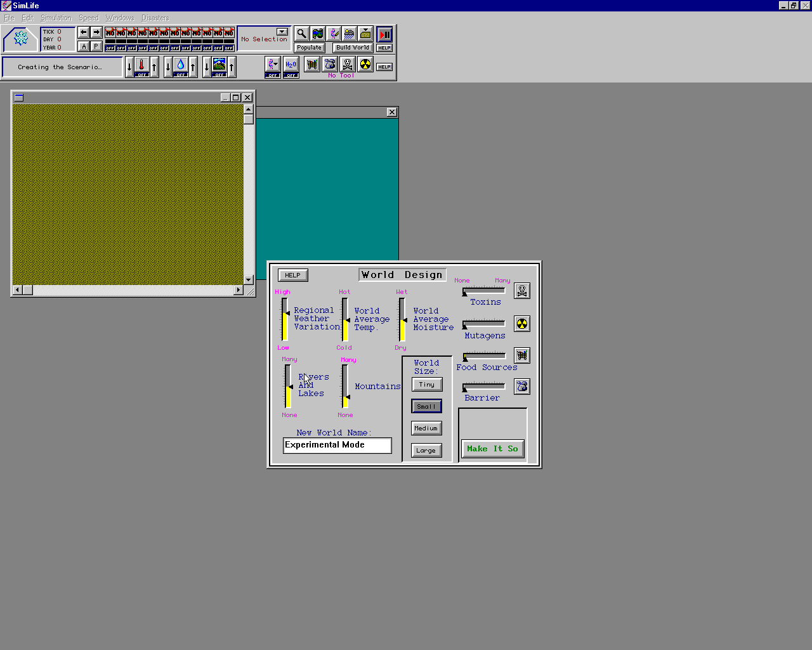Toggle the last NO species slot icon
812x650 pixels.
[x=229, y=32]
